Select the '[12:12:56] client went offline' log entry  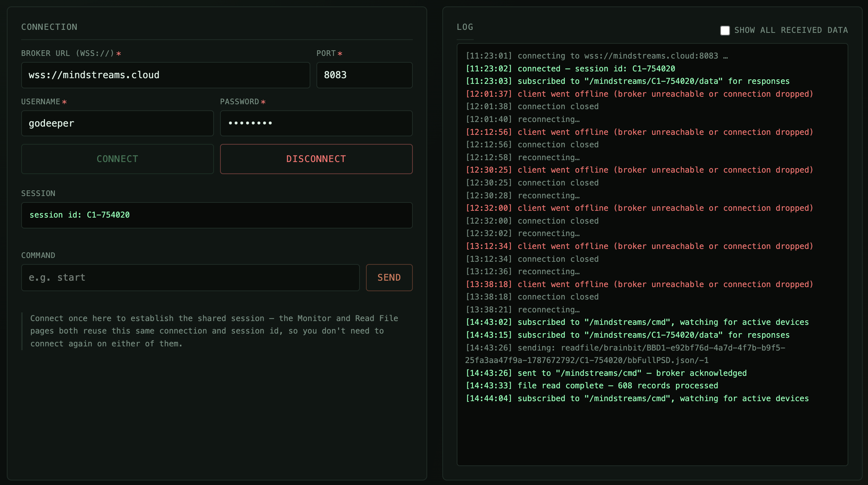639,132
